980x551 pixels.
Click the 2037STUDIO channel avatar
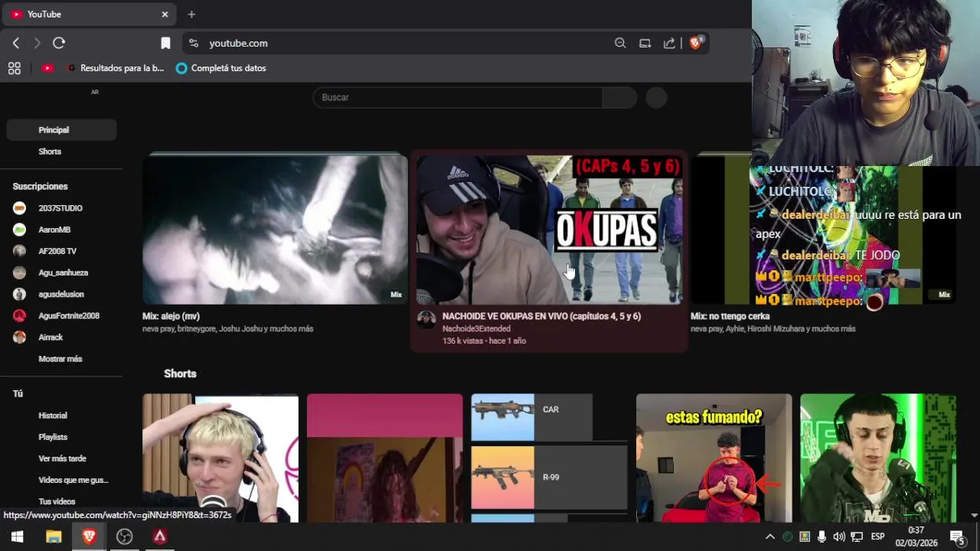pos(20,208)
